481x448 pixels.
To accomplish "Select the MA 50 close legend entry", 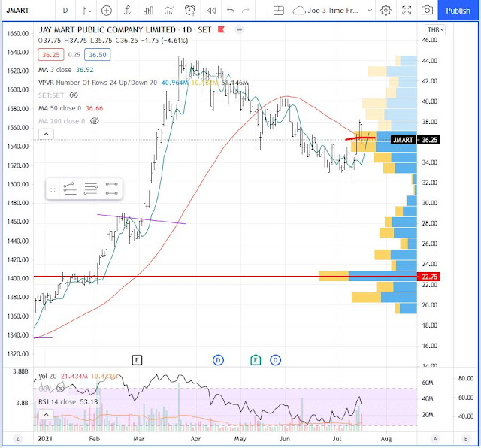I will click(x=71, y=108).
